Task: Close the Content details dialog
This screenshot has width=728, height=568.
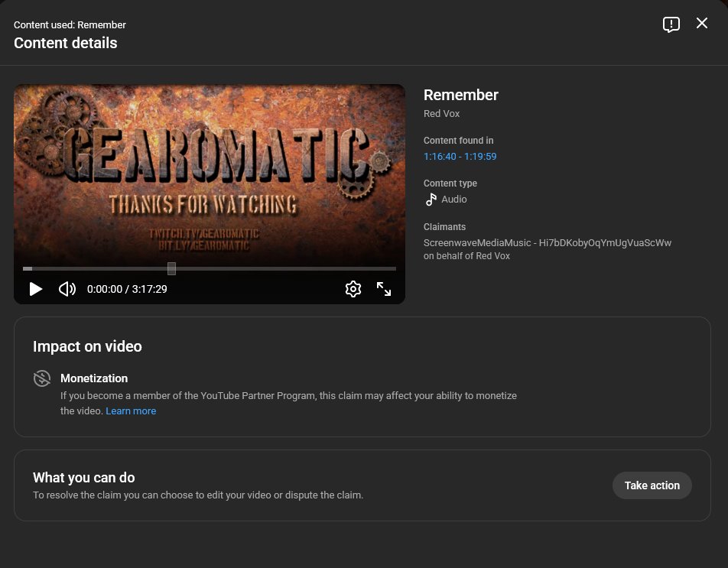Action: (x=702, y=23)
